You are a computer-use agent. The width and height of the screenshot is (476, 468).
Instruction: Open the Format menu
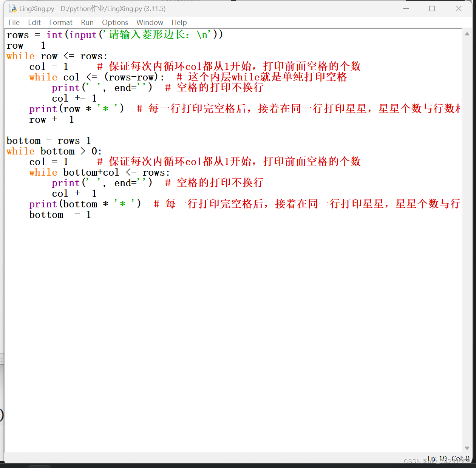[61, 23]
